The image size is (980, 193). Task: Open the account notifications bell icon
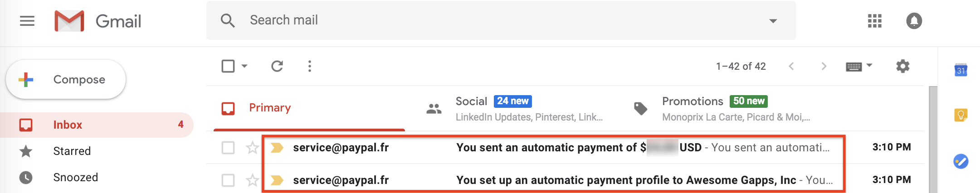click(914, 21)
